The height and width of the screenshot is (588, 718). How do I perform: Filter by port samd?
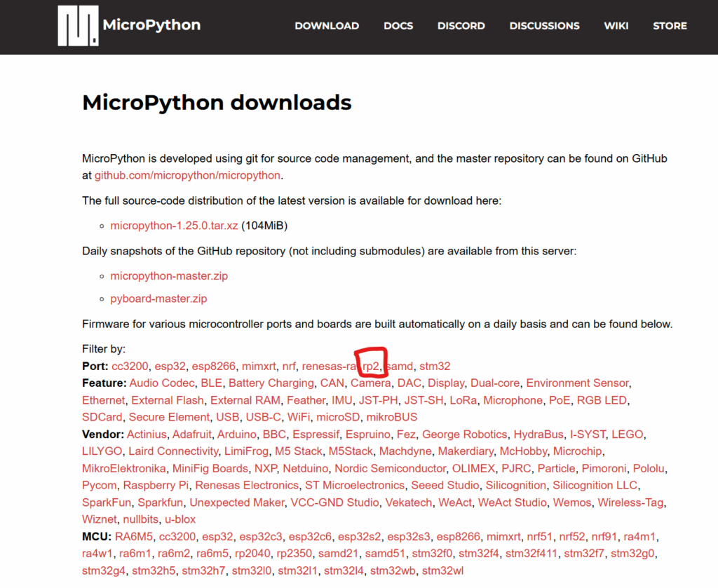pyautogui.click(x=400, y=366)
